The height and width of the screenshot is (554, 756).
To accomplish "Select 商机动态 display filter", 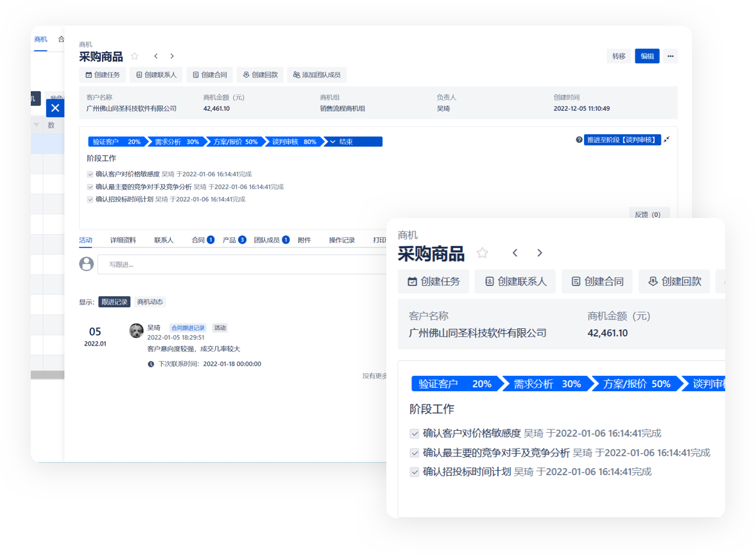I will point(150,302).
